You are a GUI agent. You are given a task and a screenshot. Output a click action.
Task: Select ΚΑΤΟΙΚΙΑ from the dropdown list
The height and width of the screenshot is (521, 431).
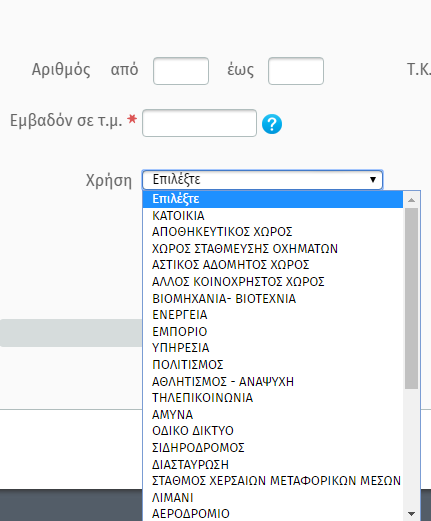tap(273, 216)
